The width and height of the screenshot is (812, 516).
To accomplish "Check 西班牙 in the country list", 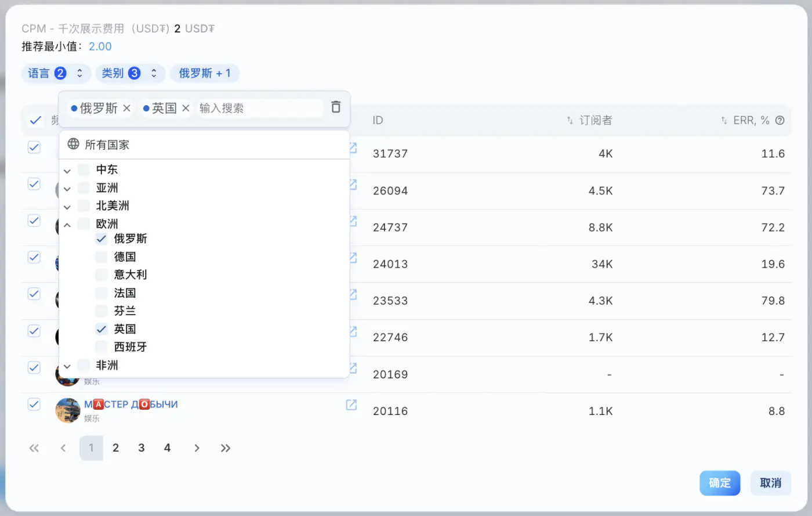I will [x=101, y=347].
